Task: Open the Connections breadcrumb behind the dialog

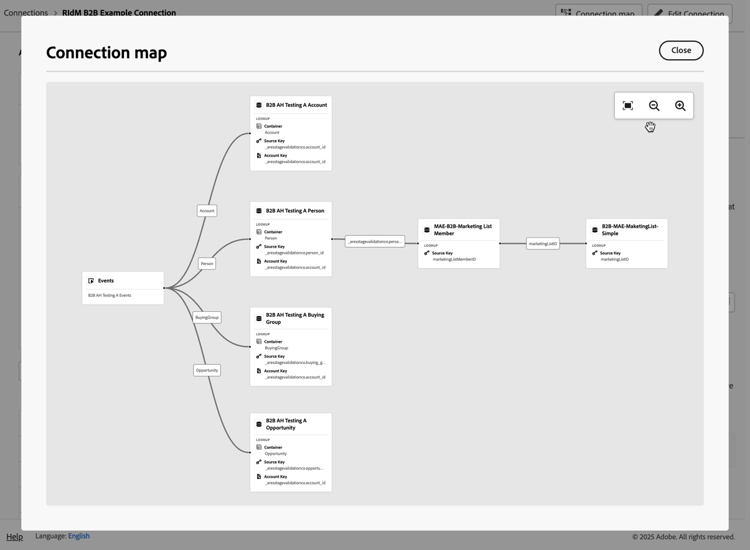Action: point(26,13)
